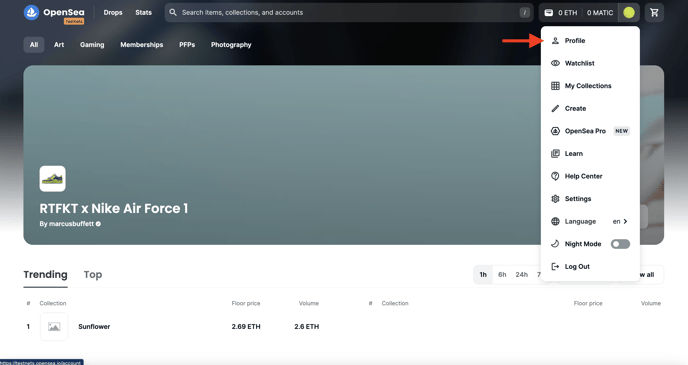Select the 1h time range
Viewport: 688px width, 365px height.
tap(483, 275)
